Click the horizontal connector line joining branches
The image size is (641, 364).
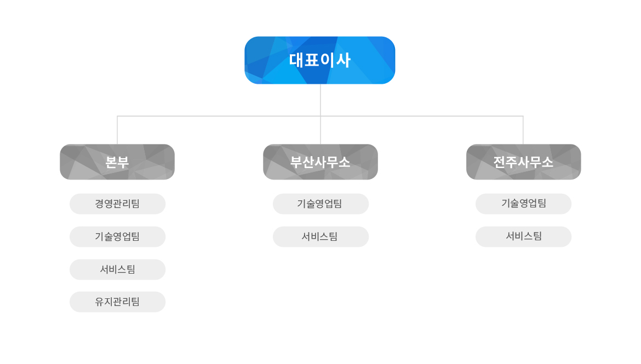coord(219,116)
